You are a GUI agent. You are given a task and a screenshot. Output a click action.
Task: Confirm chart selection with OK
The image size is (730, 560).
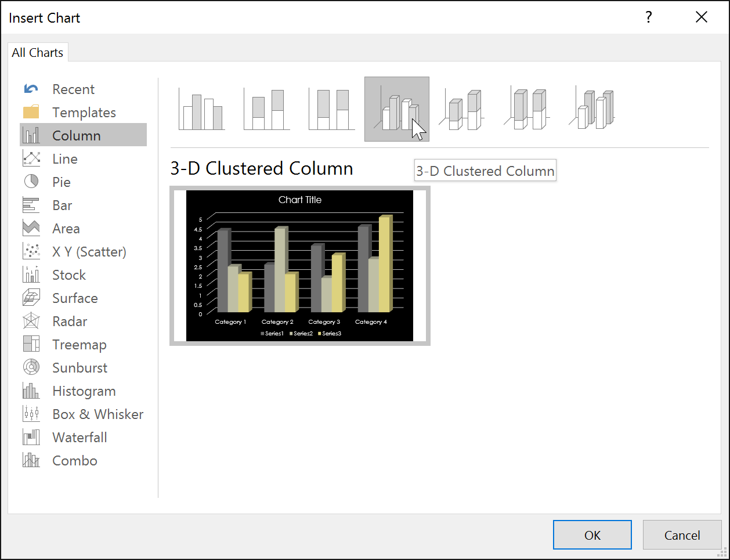point(592,534)
